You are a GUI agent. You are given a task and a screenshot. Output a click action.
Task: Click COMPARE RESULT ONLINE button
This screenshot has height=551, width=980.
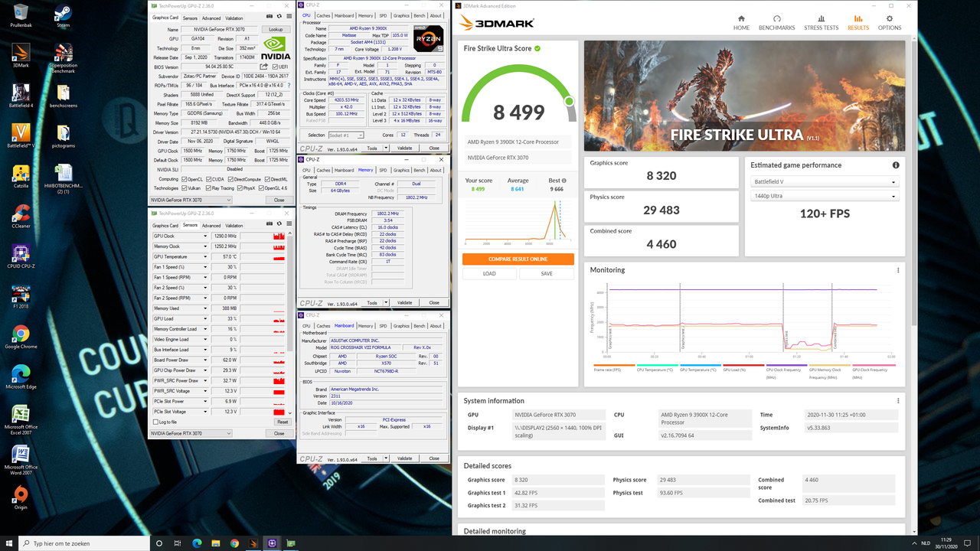pos(518,259)
